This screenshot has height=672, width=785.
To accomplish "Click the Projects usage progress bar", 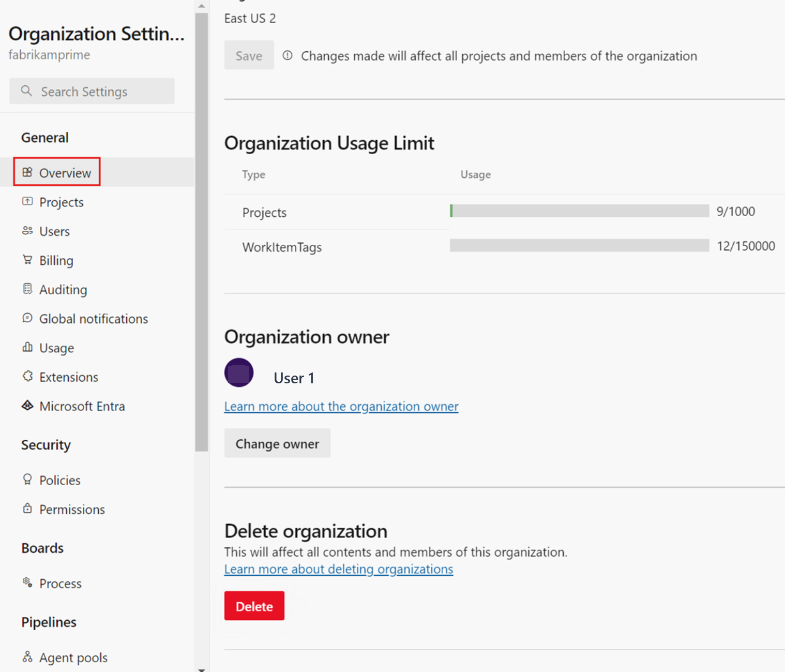I will (579, 211).
